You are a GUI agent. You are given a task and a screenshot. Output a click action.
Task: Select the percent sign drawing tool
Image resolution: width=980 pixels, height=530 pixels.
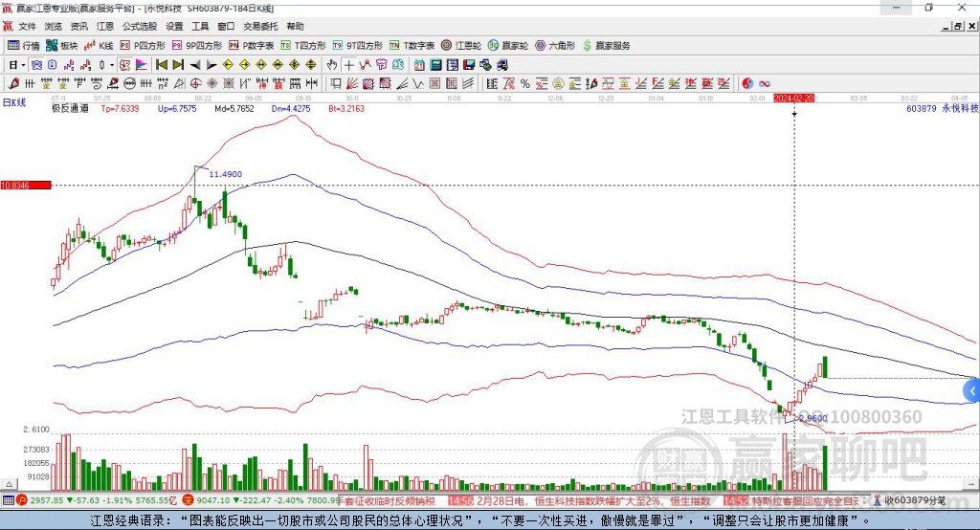525,84
